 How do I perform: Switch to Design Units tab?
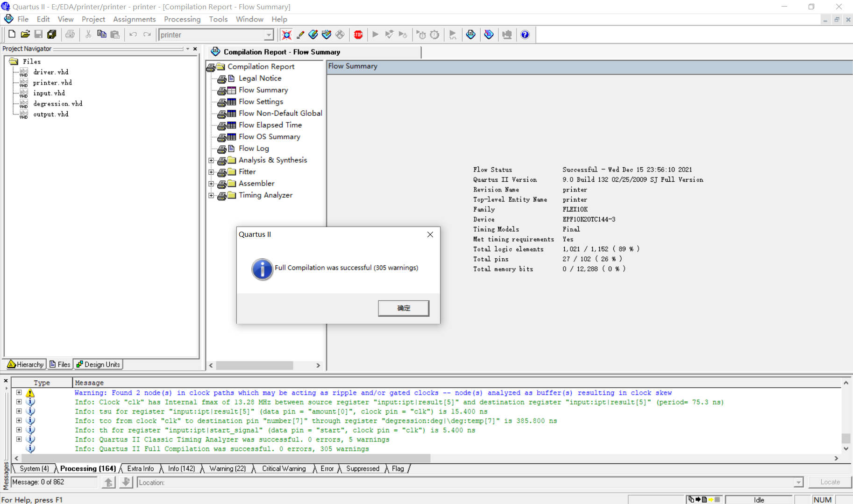click(98, 364)
